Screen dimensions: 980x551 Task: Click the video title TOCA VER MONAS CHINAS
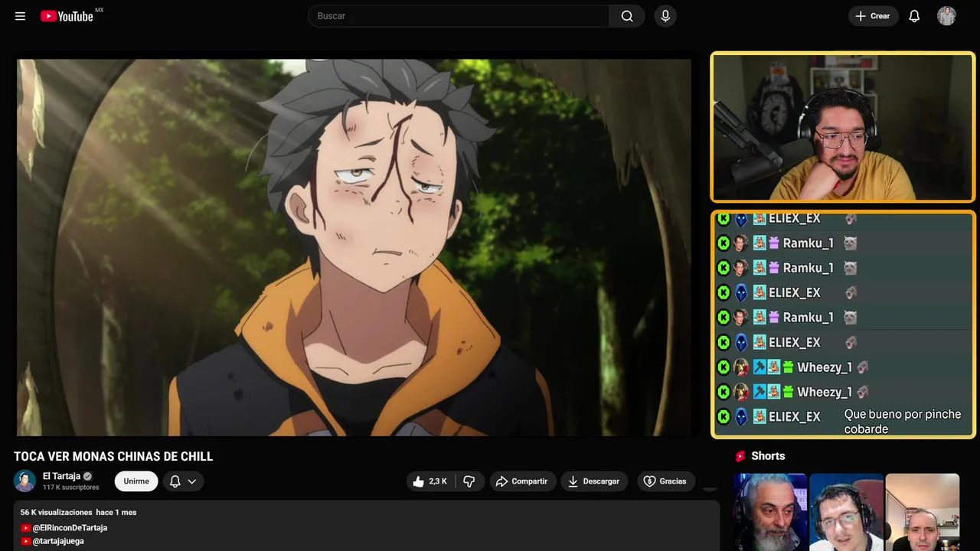[x=113, y=456]
